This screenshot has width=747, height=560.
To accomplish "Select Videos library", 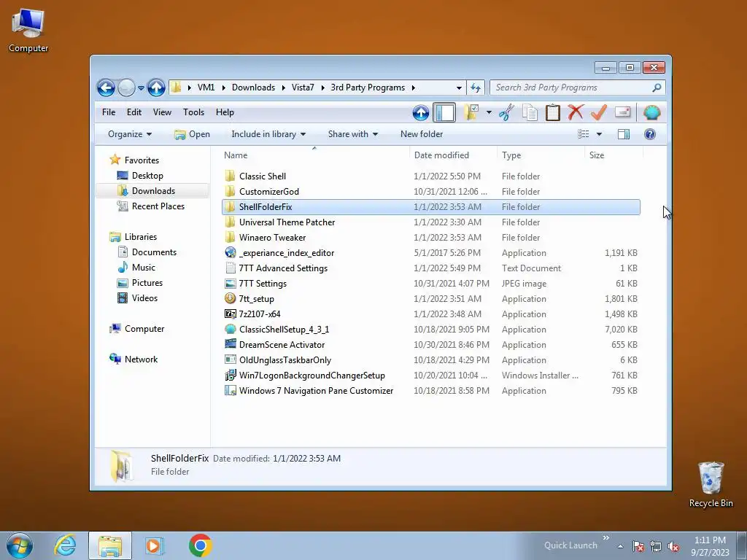I will (x=144, y=298).
